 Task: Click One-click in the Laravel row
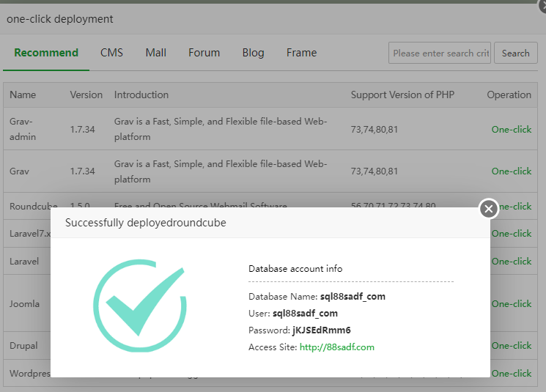[512, 261]
